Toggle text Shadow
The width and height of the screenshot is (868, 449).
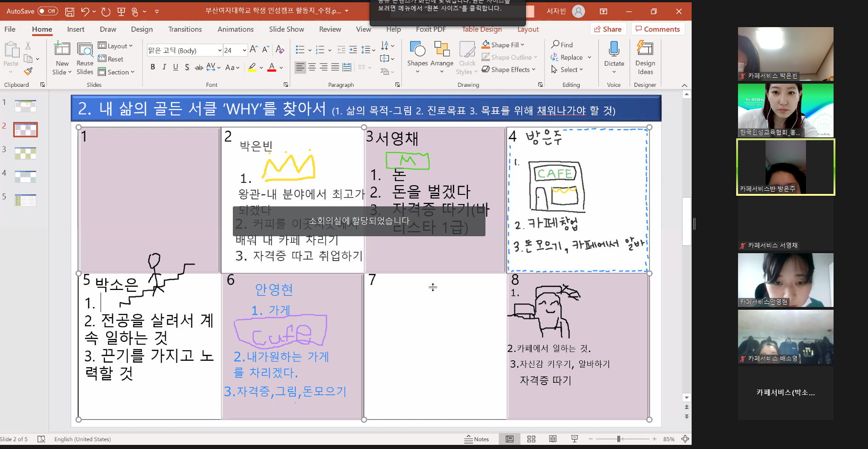[187, 67]
